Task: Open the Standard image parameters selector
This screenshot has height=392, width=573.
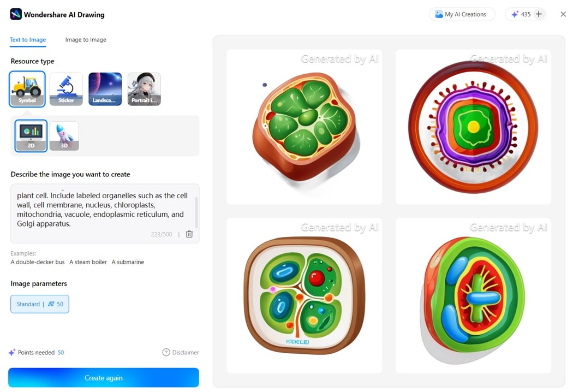Action: (40, 304)
